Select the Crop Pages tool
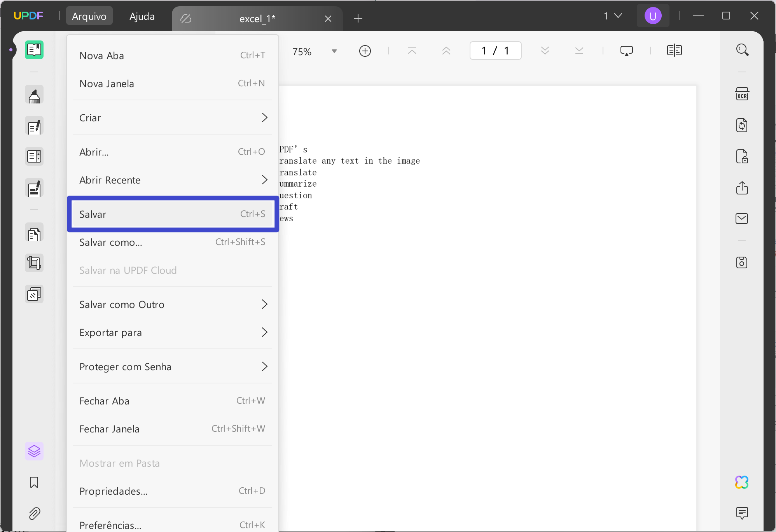This screenshot has height=532, width=776. pos(34,263)
